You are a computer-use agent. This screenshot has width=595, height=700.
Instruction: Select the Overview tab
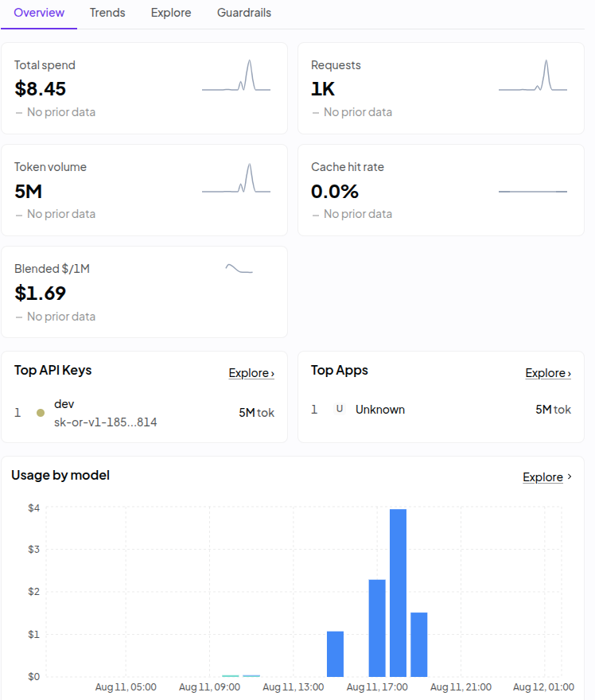point(39,13)
